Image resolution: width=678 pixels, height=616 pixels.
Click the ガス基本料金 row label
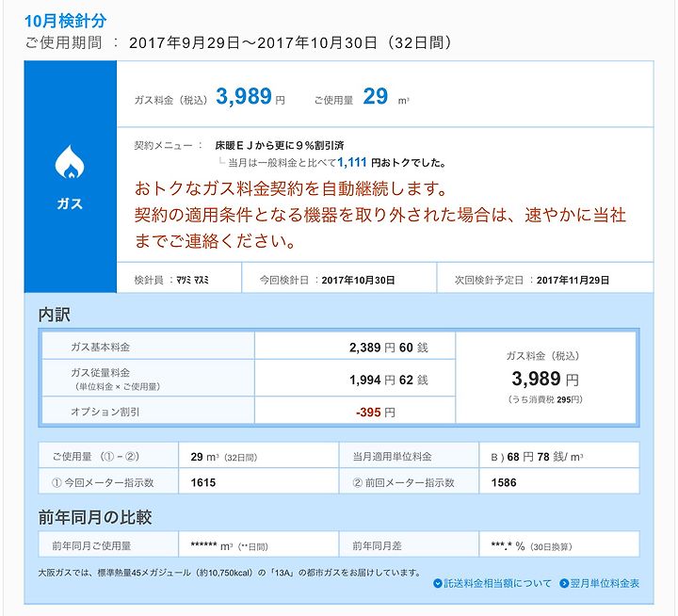[101, 347]
